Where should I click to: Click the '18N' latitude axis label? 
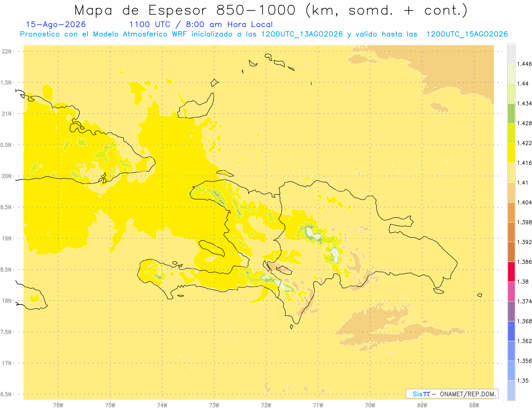point(7,301)
